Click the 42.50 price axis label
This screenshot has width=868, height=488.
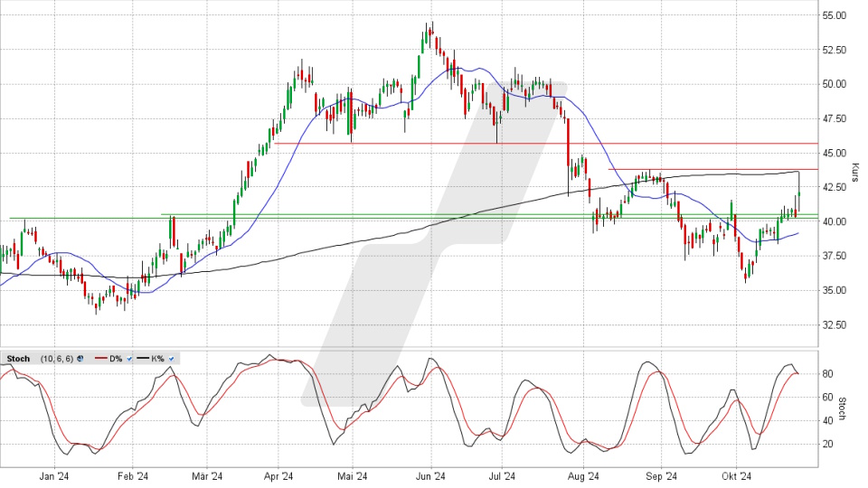coord(835,187)
